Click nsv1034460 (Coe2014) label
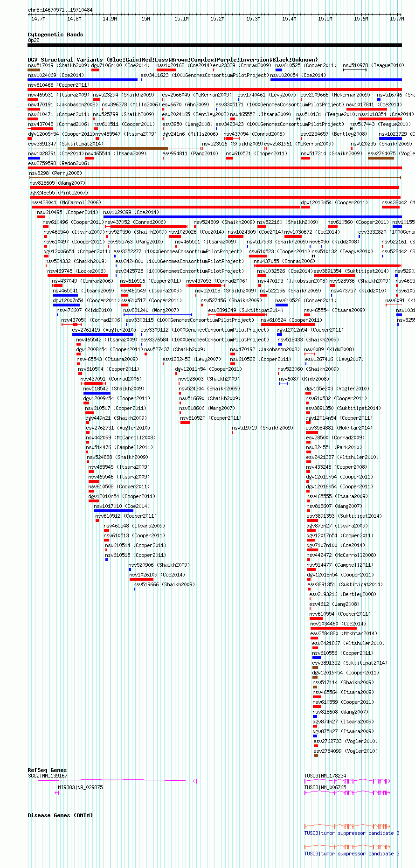 coord(339,624)
